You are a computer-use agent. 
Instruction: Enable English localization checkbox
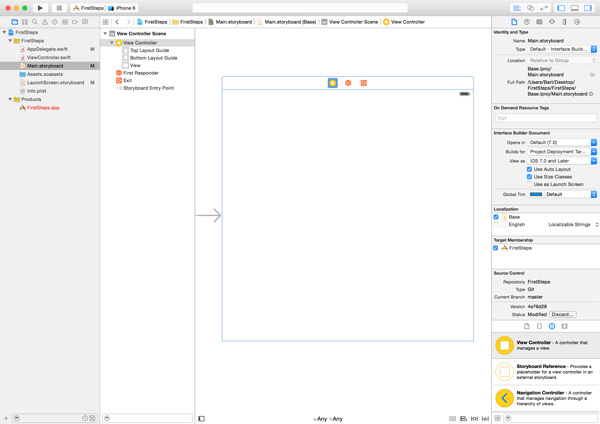click(496, 225)
